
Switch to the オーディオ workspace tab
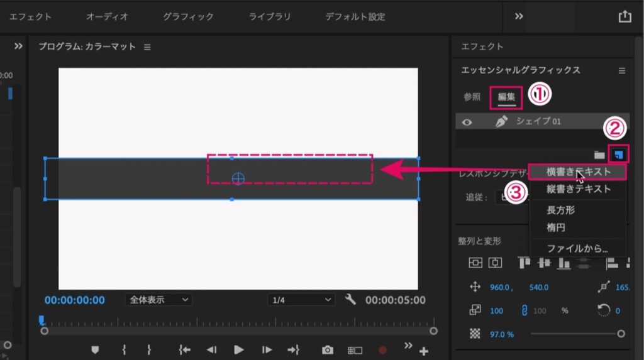107,17
